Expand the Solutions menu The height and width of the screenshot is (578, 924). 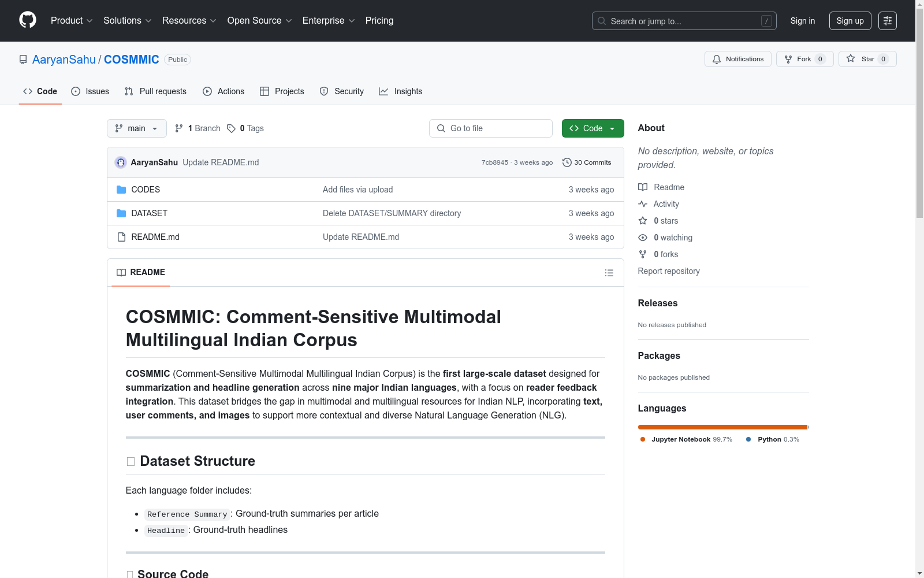(x=128, y=21)
